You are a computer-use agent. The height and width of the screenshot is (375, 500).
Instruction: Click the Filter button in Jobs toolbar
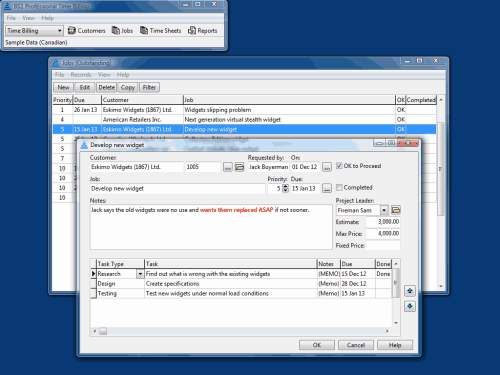tap(149, 87)
